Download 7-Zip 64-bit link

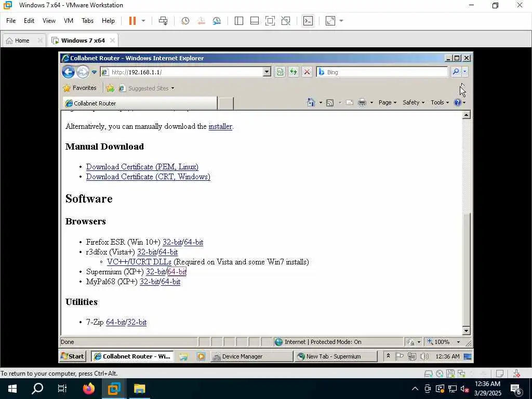click(x=115, y=322)
